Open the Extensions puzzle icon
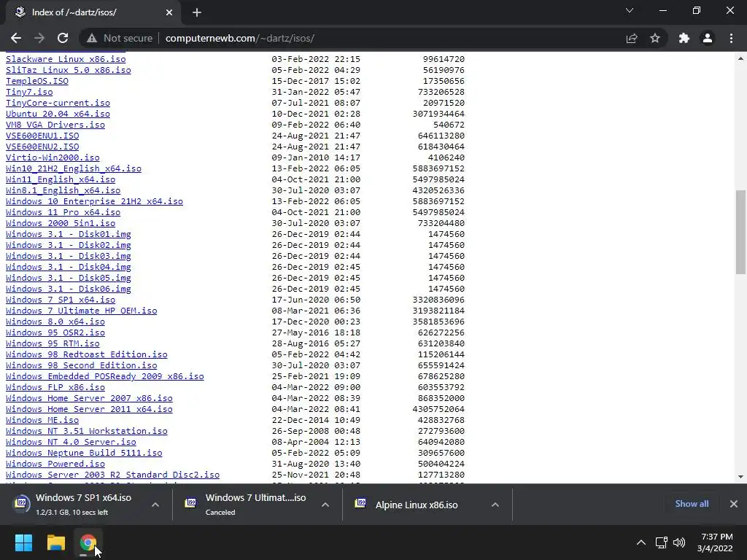This screenshot has width=747, height=560. click(x=684, y=38)
